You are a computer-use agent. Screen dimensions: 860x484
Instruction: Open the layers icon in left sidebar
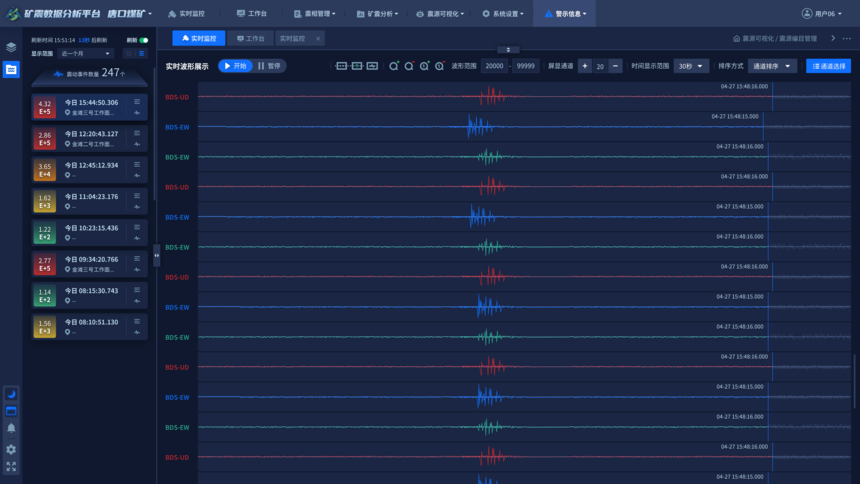pos(11,47)
